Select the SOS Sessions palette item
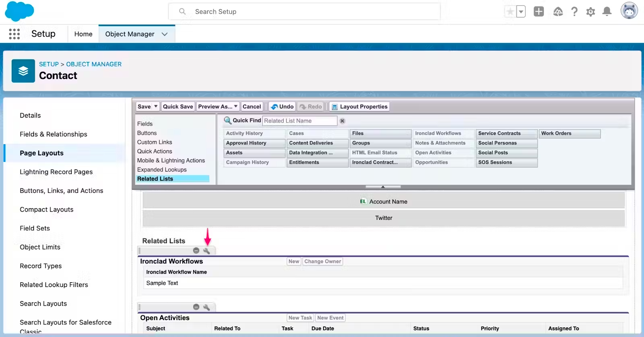 pos(507,163)
